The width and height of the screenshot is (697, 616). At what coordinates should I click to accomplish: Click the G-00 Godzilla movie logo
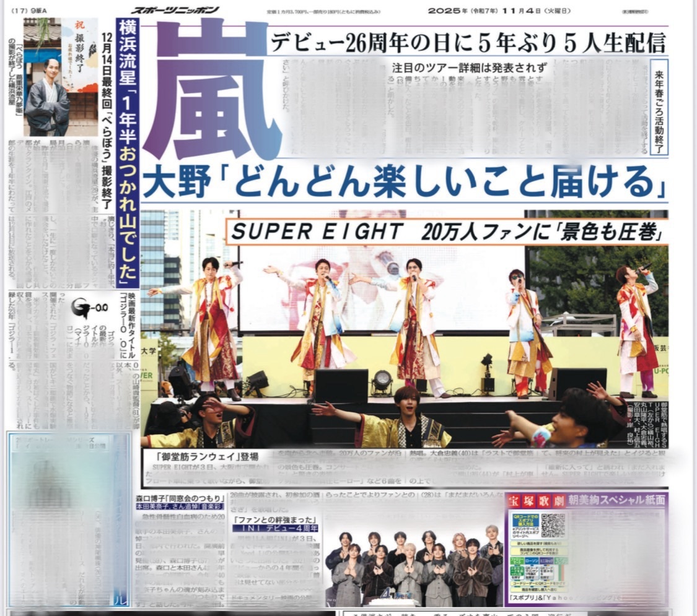tap(89, 307)
